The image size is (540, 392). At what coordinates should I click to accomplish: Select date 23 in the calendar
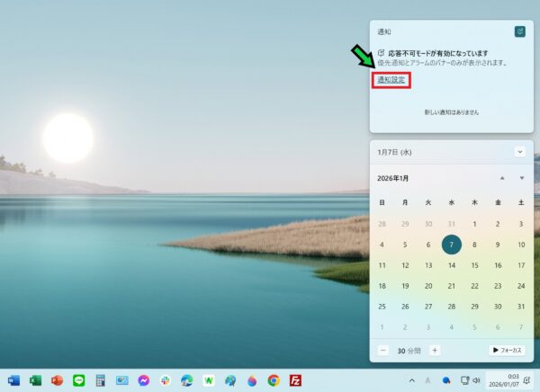[x=498, y=286]
